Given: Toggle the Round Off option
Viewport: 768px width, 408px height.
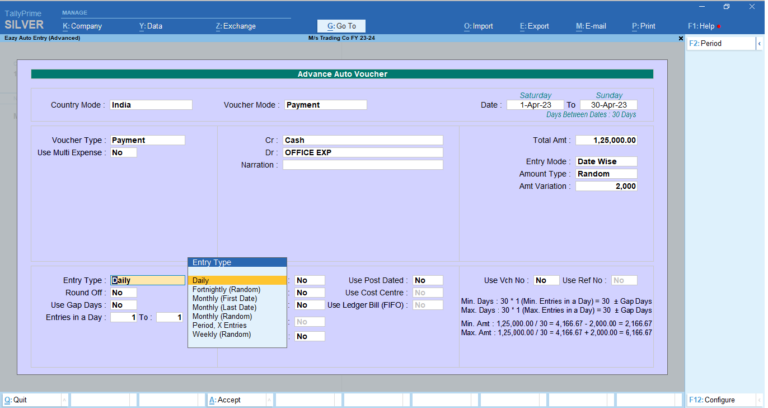Looking at the screenshot, I should pos(123,292).
